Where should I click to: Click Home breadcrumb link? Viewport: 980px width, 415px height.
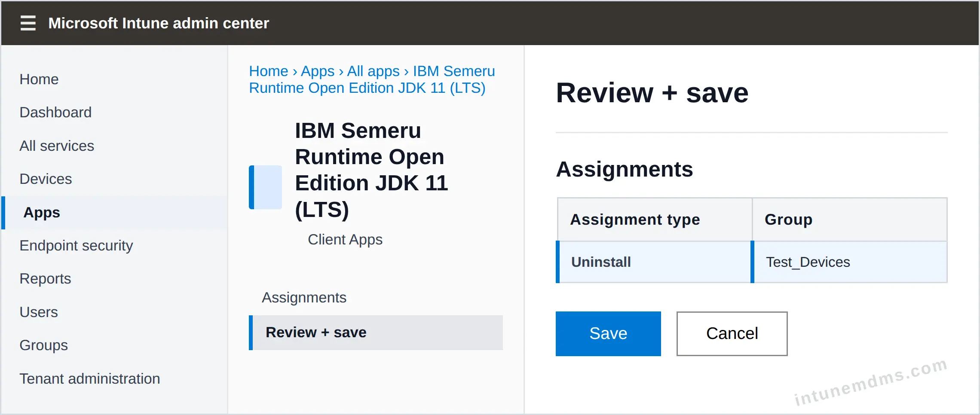(269, 71)
